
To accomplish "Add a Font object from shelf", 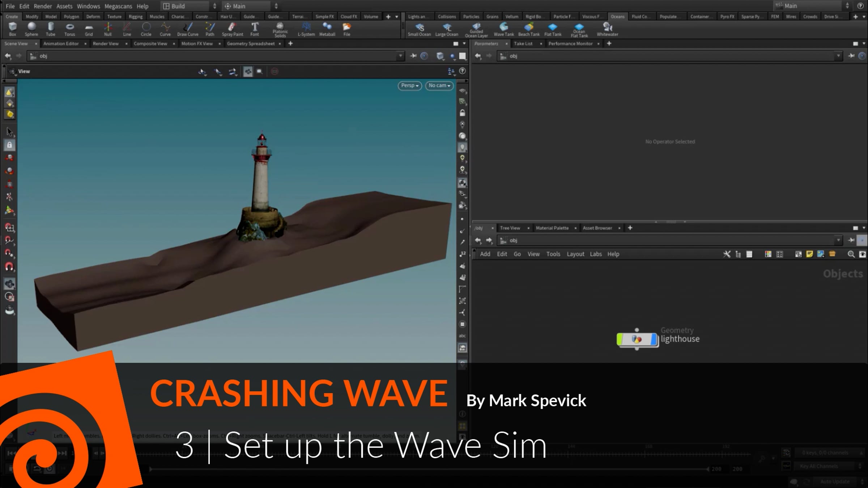I will coord(255,29).
